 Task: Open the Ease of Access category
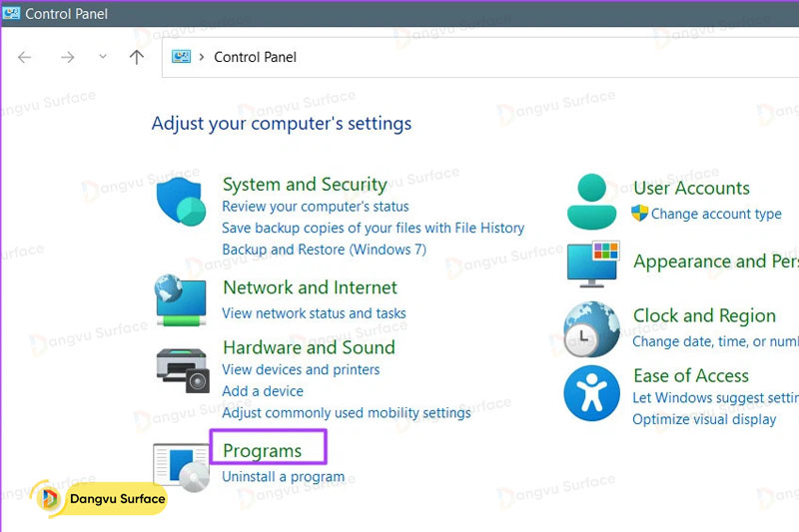coord(691,376)
